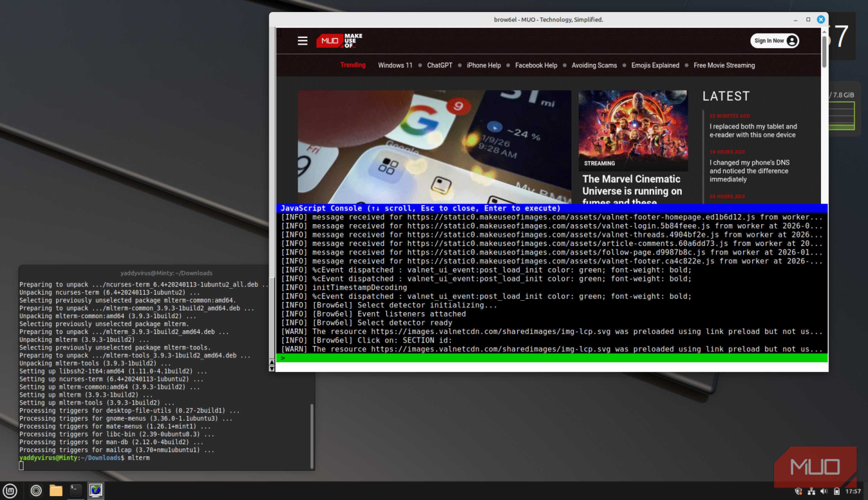Click the brow6el page vertical scrollbar thumb
868x500 pixels.
pos(824,52)
